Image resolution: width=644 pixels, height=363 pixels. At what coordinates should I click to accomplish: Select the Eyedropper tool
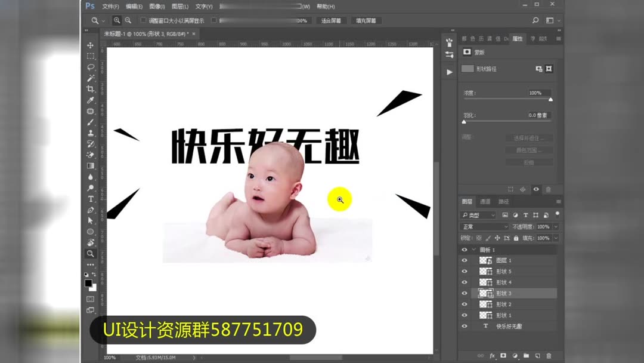(91, 100)
